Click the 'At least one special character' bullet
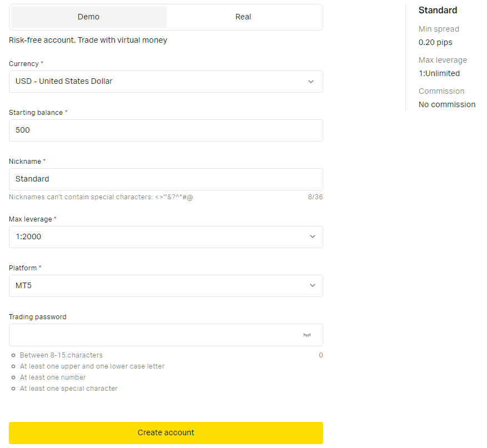This screenshot has width=487, height=448. (x=68, y=389)
